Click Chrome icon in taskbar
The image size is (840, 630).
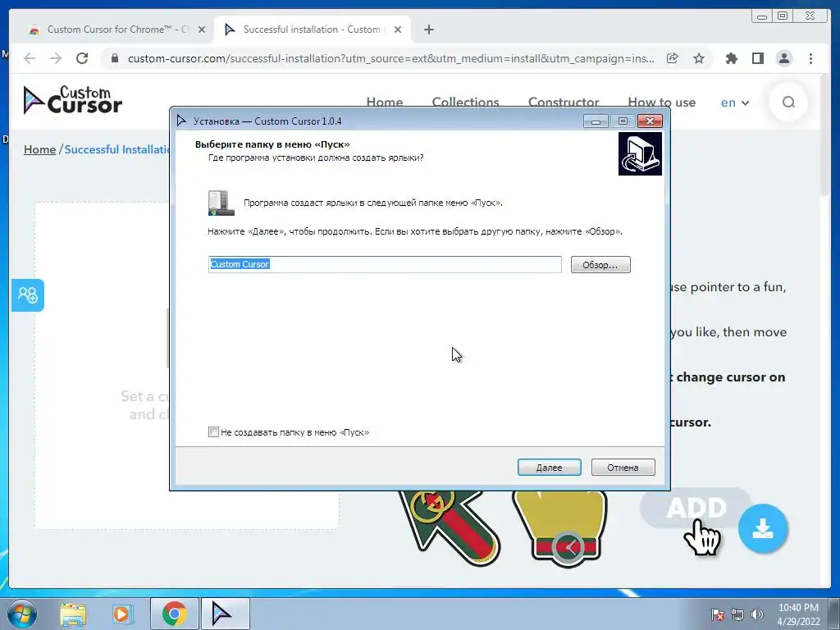[x=174, y=614]
